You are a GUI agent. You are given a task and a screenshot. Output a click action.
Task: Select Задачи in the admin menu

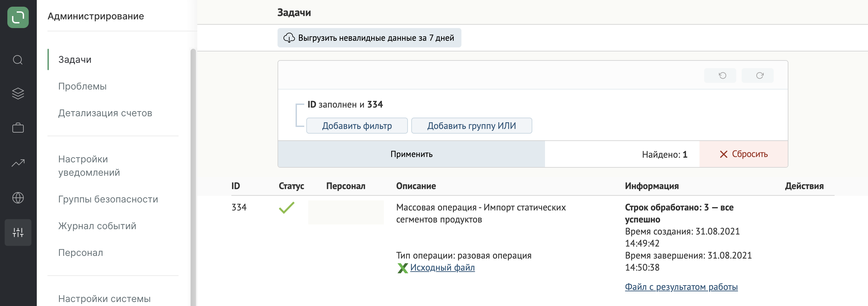pyautogui.click(x=75, y=59)
